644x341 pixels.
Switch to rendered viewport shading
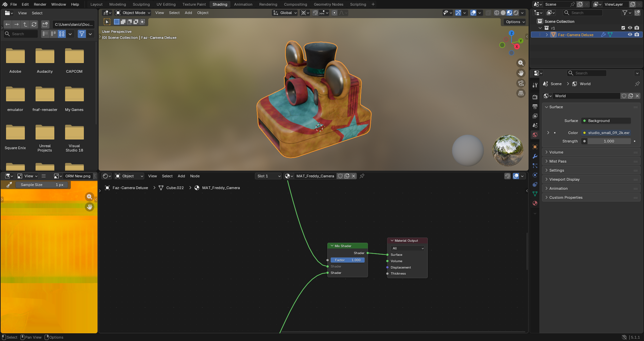coord(516,13)
